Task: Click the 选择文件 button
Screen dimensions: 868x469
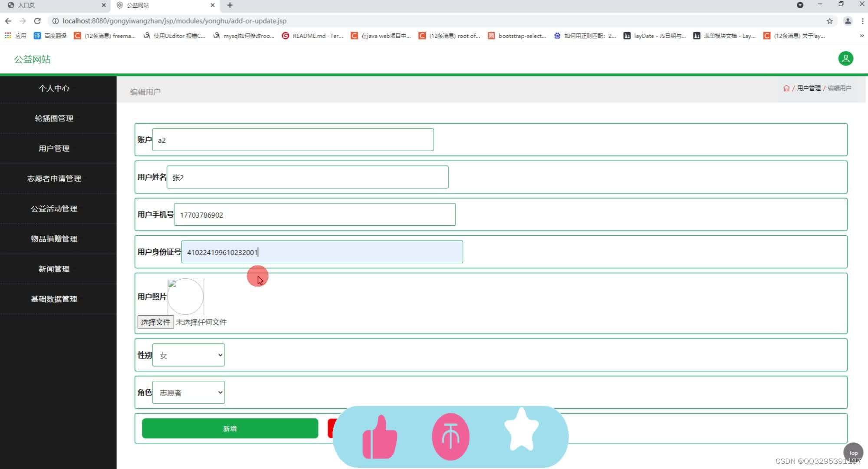Action: 155,322
